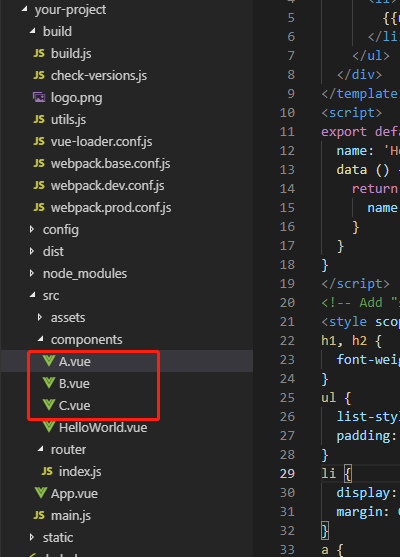Click line number 10 in gutter
Viewport: 400px width, 557px height.
[x=287, y=113]
